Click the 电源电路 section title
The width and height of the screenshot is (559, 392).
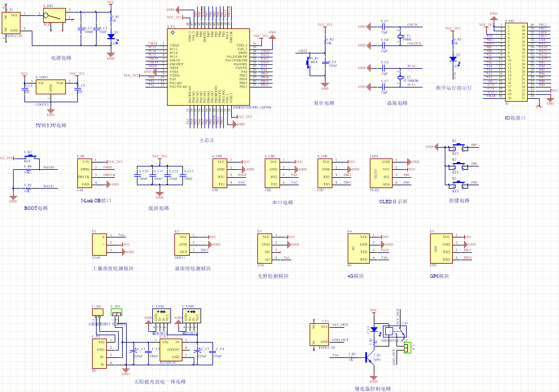(61, 58)
